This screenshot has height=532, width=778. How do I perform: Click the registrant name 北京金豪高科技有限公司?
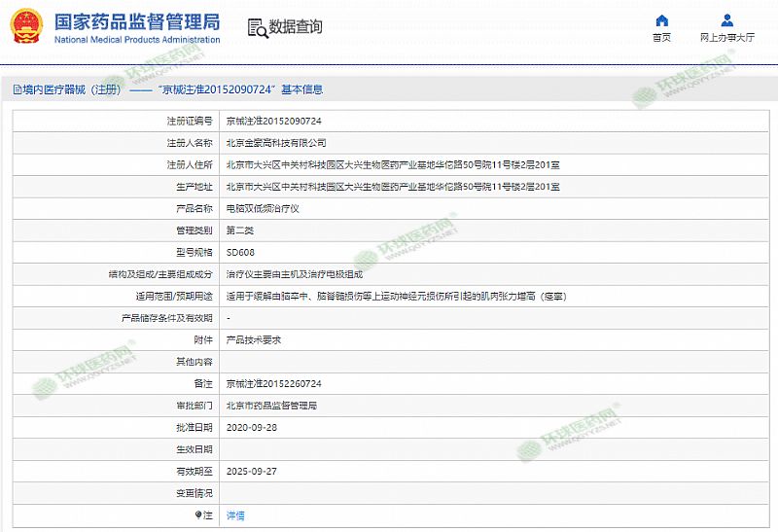269,143
